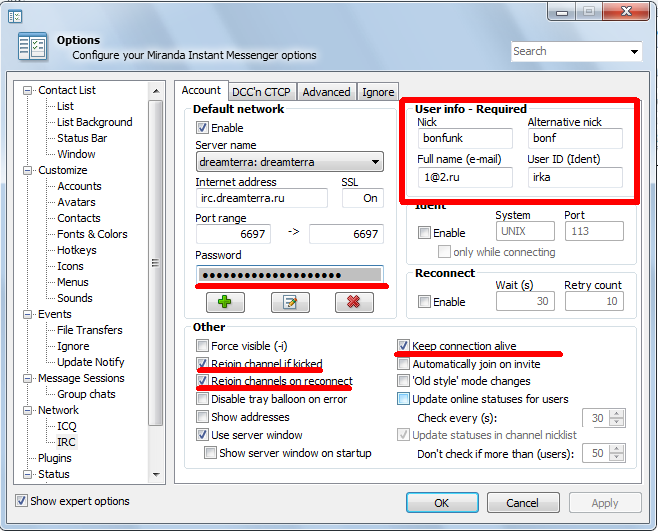Check Update online statuses for users
This screenshot has height=531, width=658.
coord(403,398)
